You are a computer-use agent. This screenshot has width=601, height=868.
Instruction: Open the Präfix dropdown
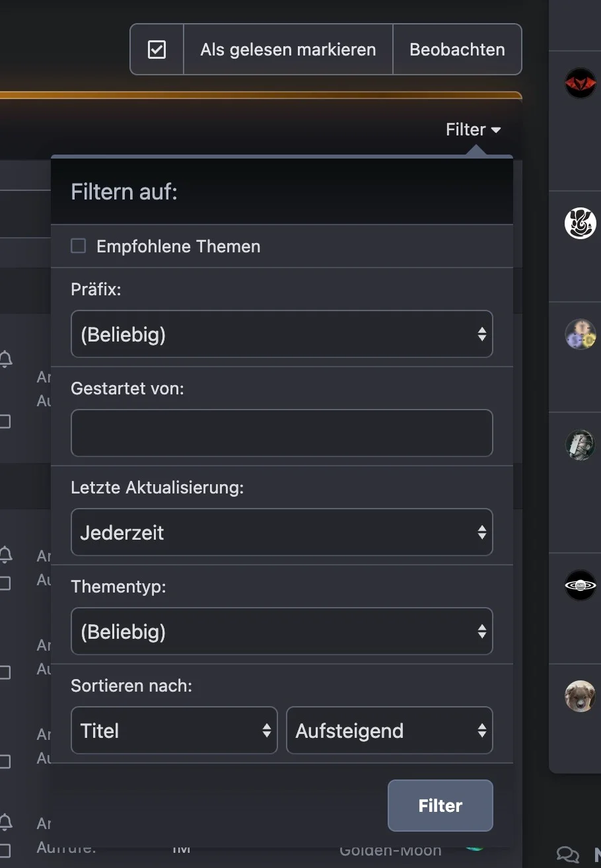281,334
